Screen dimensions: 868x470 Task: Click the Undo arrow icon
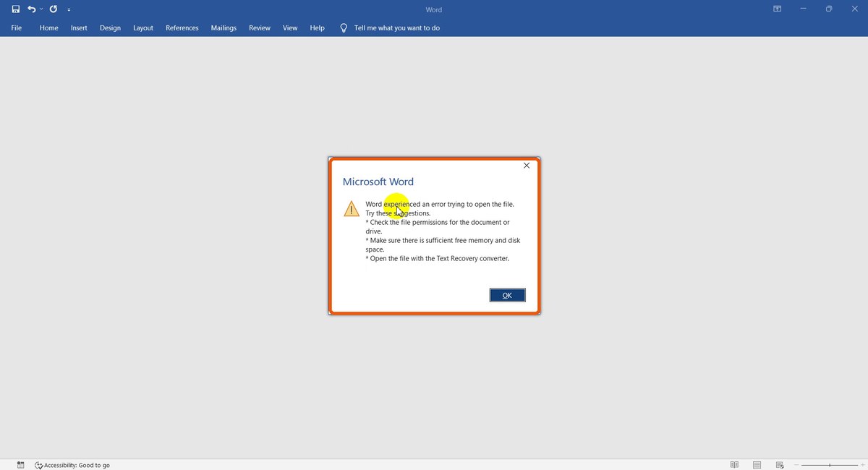pyautogui.click(x=31, y=9)
